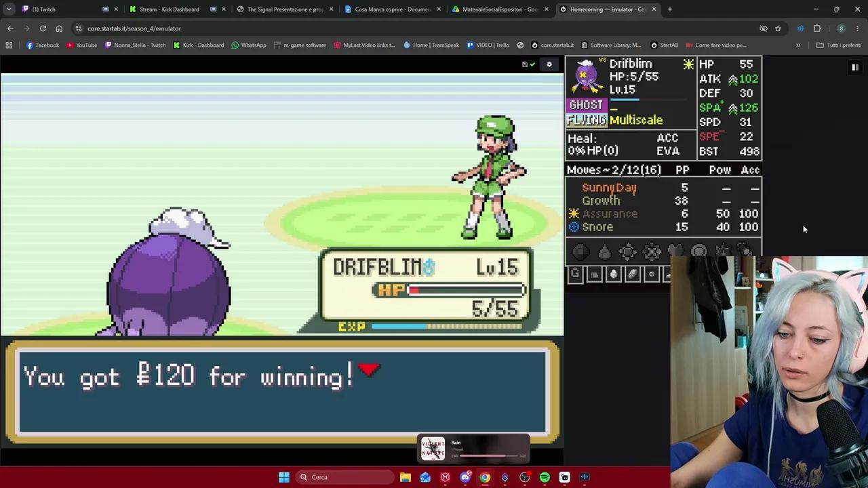The height and width of the screenshot is (488, 868).
Task: Open File Explorer from the taskbar
Action: click(x=406, y=477)
